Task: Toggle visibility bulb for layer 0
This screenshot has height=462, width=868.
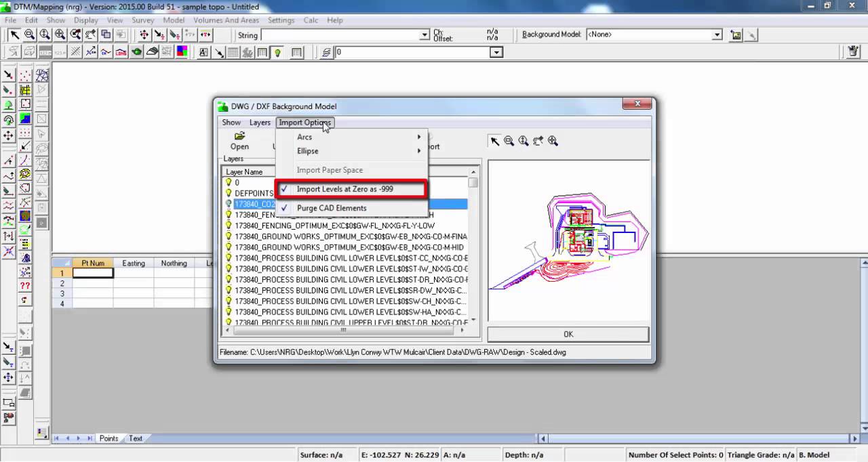Action: click(x=229, y=182)
